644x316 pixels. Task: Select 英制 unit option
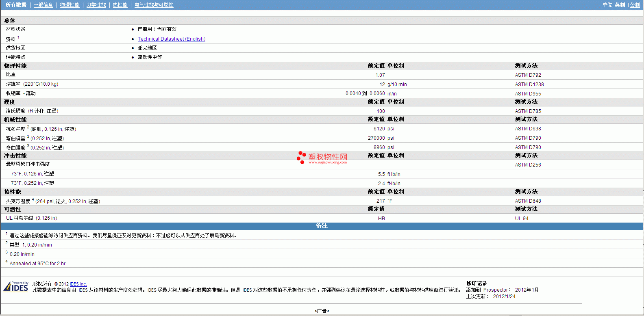620,5
